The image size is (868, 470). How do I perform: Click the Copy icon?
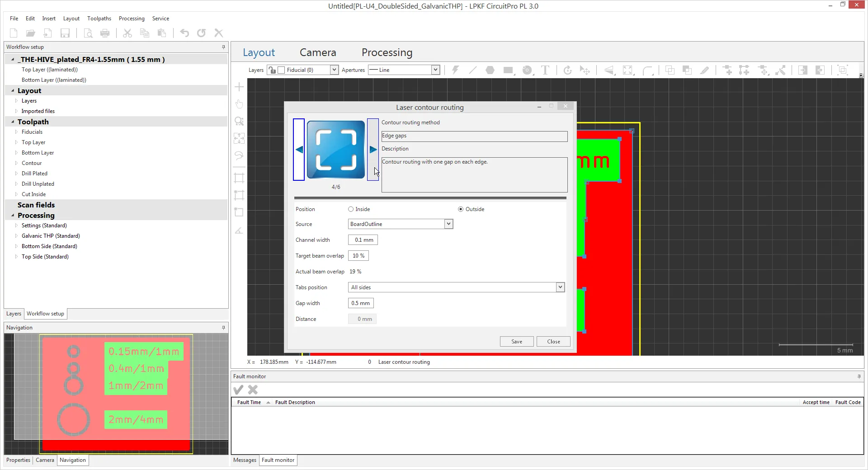(145, 33)
